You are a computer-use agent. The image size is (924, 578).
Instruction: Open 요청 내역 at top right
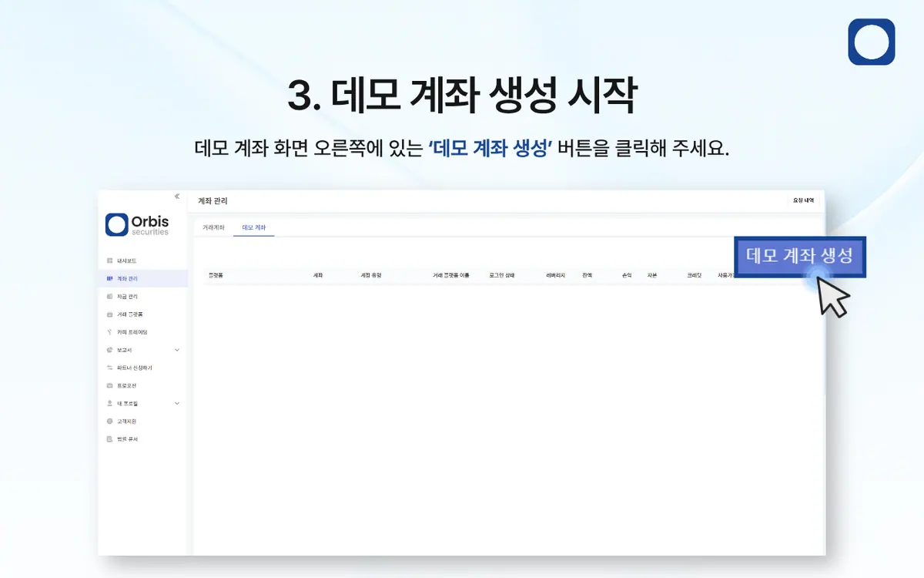[803, 200]
